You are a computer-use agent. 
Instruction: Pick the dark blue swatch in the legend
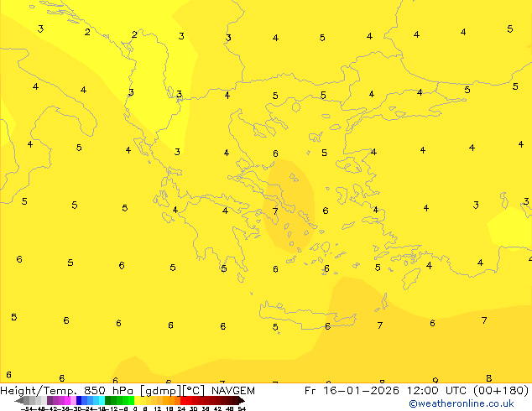tap(79, 400)
